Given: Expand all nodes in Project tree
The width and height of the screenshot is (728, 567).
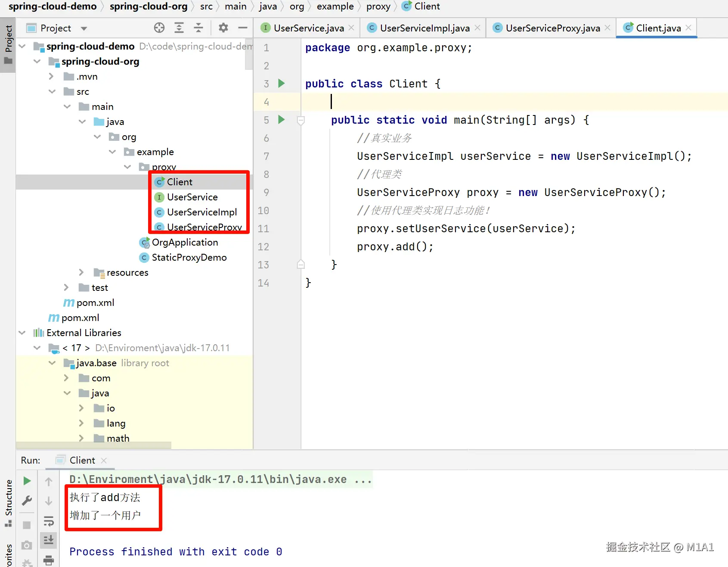Looking at the screenshot, I should pos(179,28).
